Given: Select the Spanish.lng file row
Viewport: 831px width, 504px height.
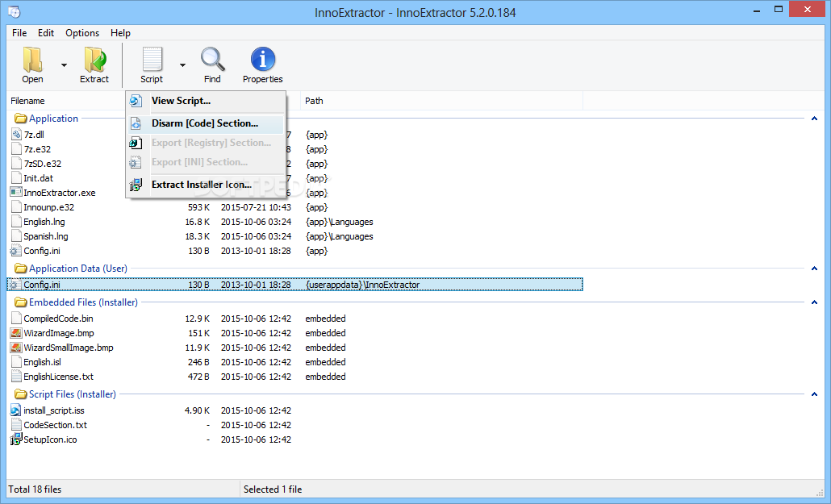Looking at the screenshot, I should click(295, 236).
